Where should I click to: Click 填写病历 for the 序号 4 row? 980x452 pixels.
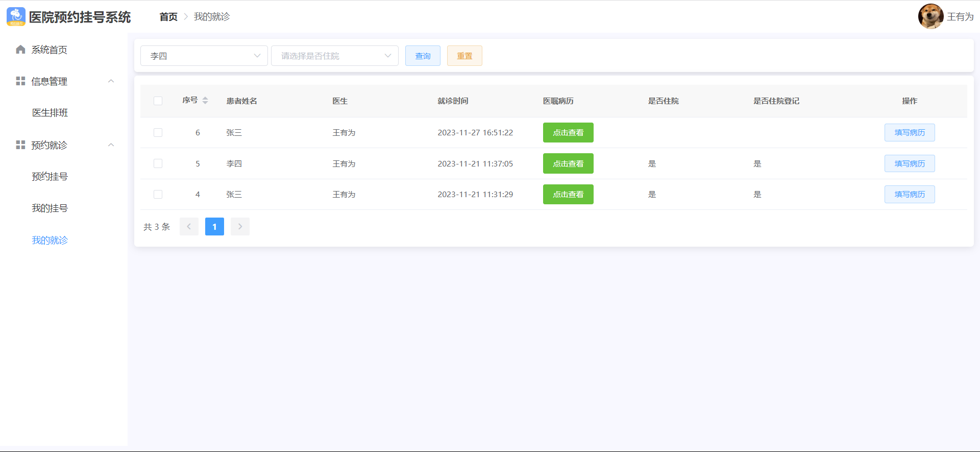point(910,195)
